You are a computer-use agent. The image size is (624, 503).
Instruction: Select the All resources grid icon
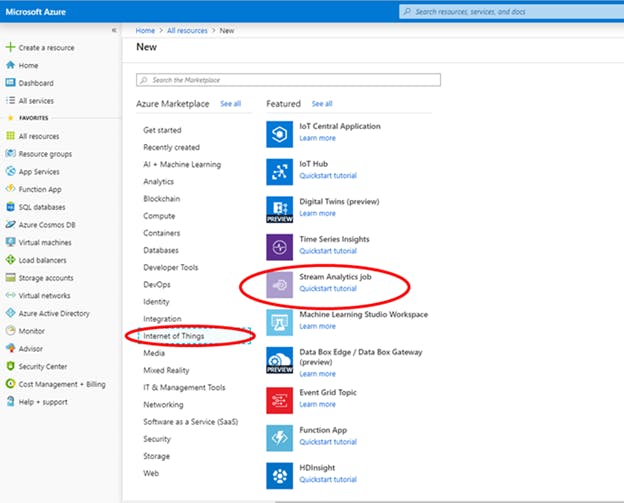tap(10, 136)
